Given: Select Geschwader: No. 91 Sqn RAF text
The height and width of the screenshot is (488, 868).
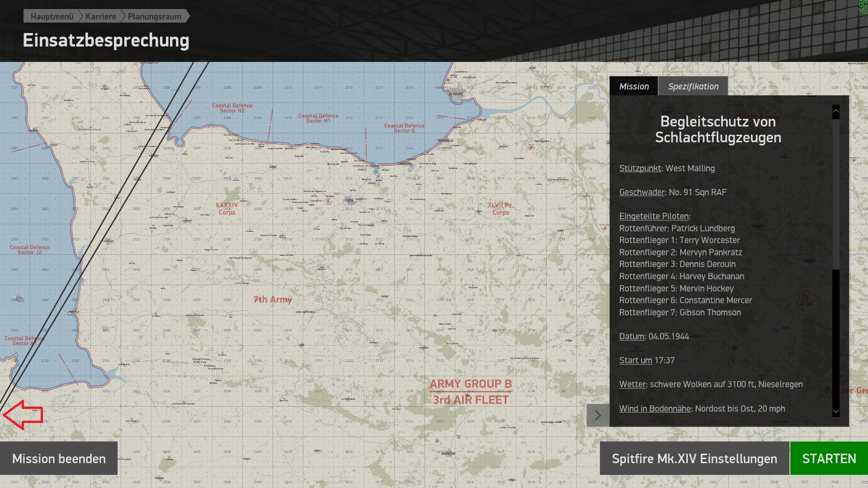Looking at the screenshot, I should (x=673, y=192).
